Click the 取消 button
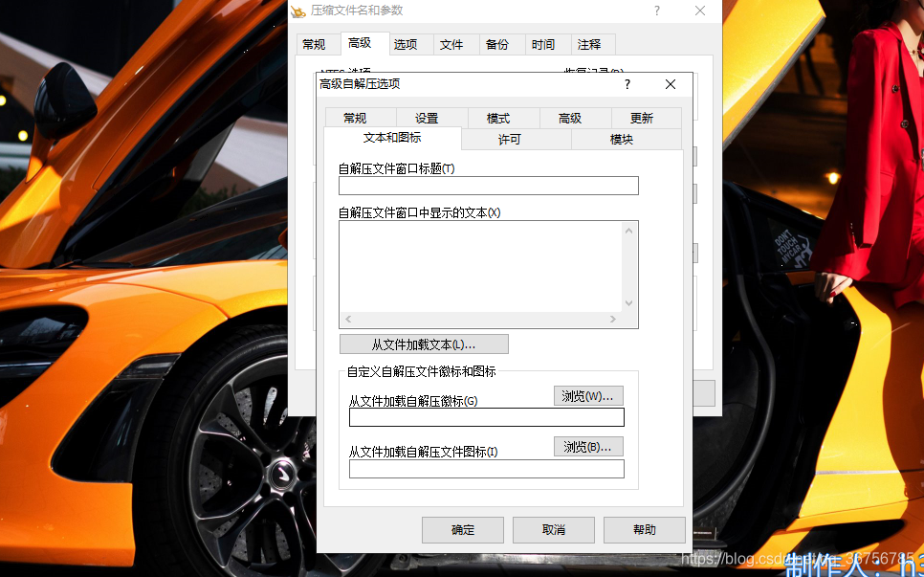 click(553, 530)
